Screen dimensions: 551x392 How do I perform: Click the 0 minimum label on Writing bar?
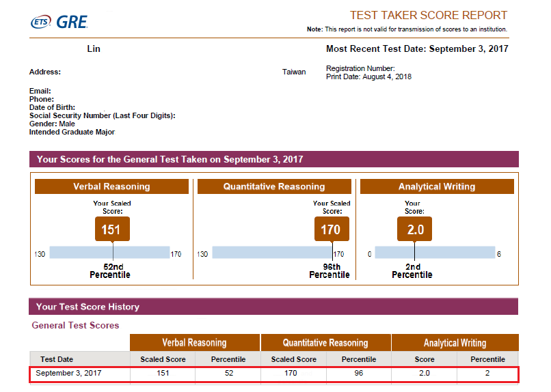click(369, 254)
